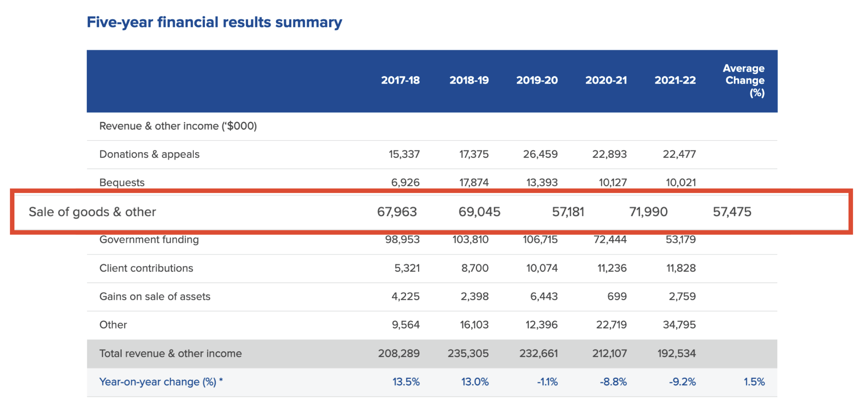Click the Total revenue & other income row
Screen dimensions: 868x414
(x=170, y=354)
